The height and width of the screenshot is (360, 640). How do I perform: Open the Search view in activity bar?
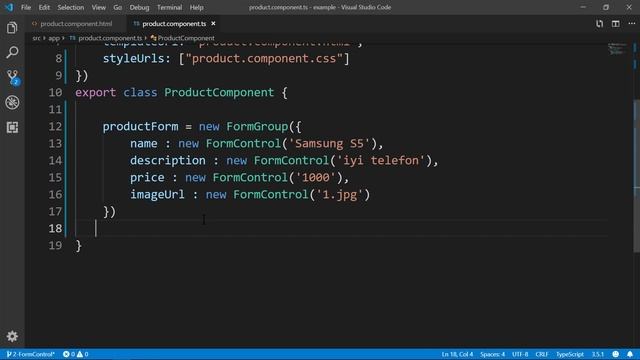(x=12, y=52)
